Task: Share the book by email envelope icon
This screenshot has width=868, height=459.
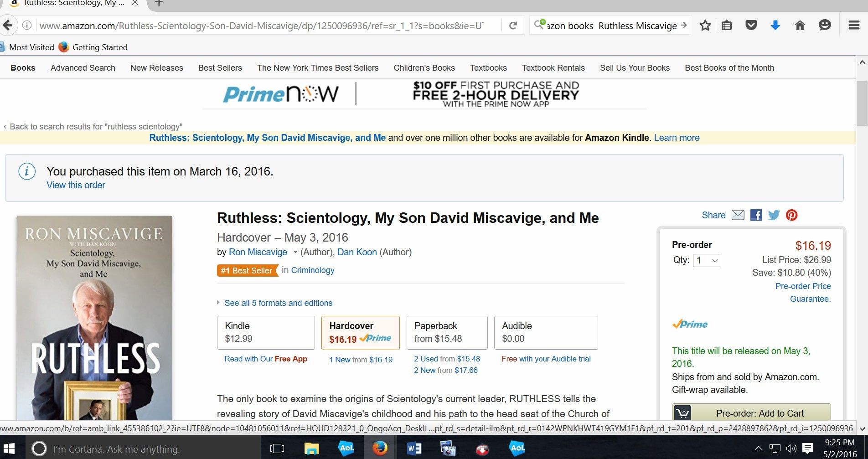Action: pos(738,215)
